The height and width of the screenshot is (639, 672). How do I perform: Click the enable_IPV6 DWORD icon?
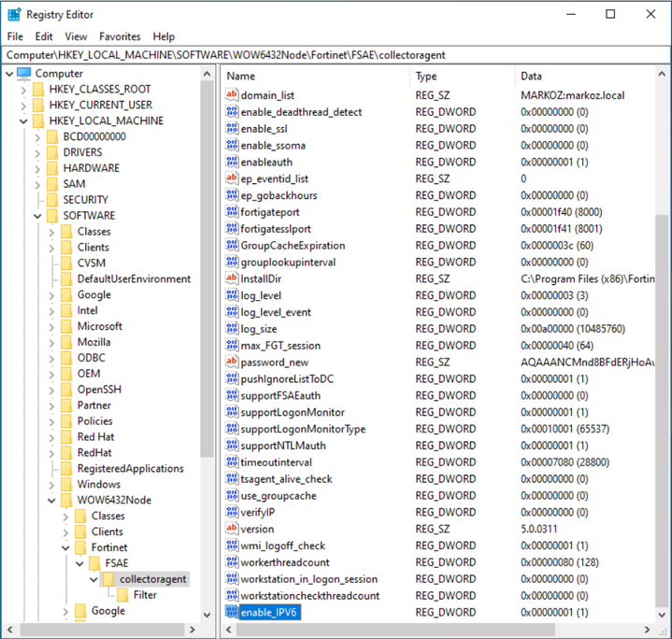click(x=232, y=612)
